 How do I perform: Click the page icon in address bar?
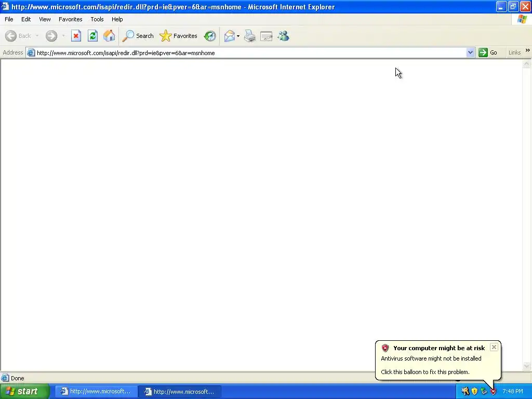pyautogui.click(x=31, y=52)
